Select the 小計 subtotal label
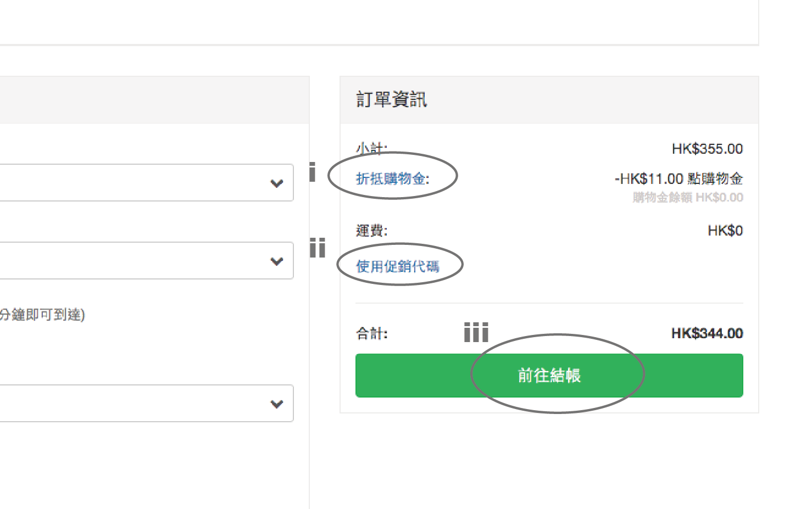Viewport: 812px width, 509px height. (x=371, y=148)
